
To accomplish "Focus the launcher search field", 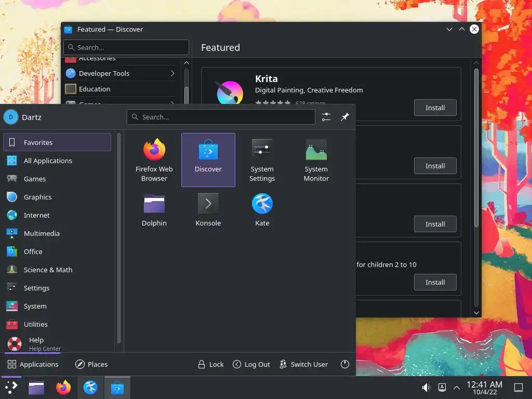I will (x=221, y=117).
